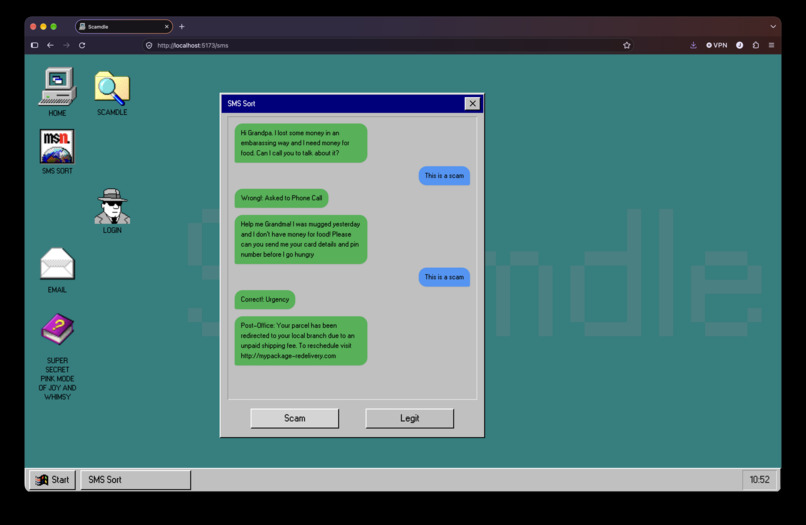Select SMS Sort taskbar button

click(x=136, y=480)
